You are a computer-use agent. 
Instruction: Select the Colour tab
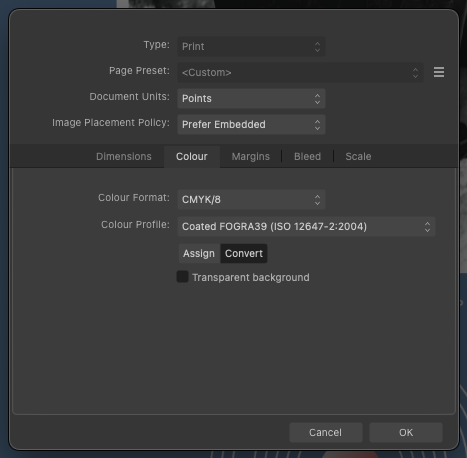tap(192, 156)
